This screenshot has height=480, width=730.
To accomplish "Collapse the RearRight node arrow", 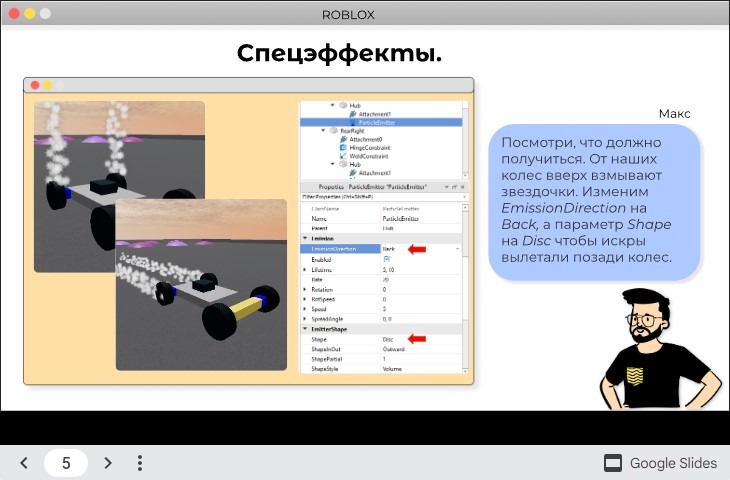I will click(323, 131).
